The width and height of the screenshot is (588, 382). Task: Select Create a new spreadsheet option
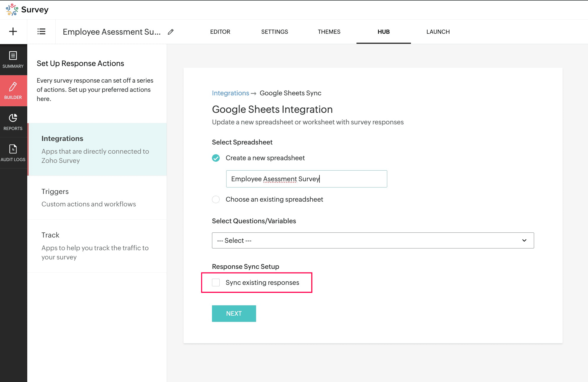pyautogui.click(x=216, y=158)
